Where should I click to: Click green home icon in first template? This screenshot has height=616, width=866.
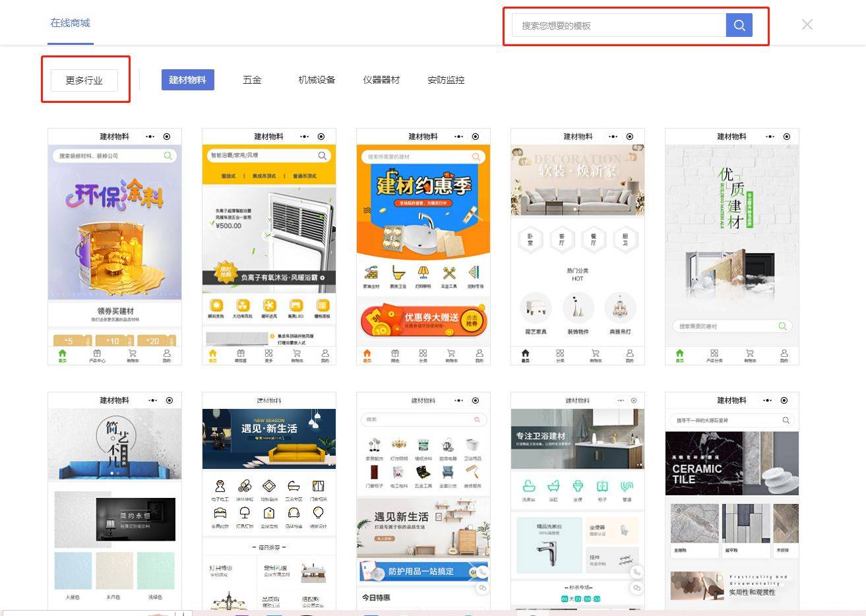63,355
